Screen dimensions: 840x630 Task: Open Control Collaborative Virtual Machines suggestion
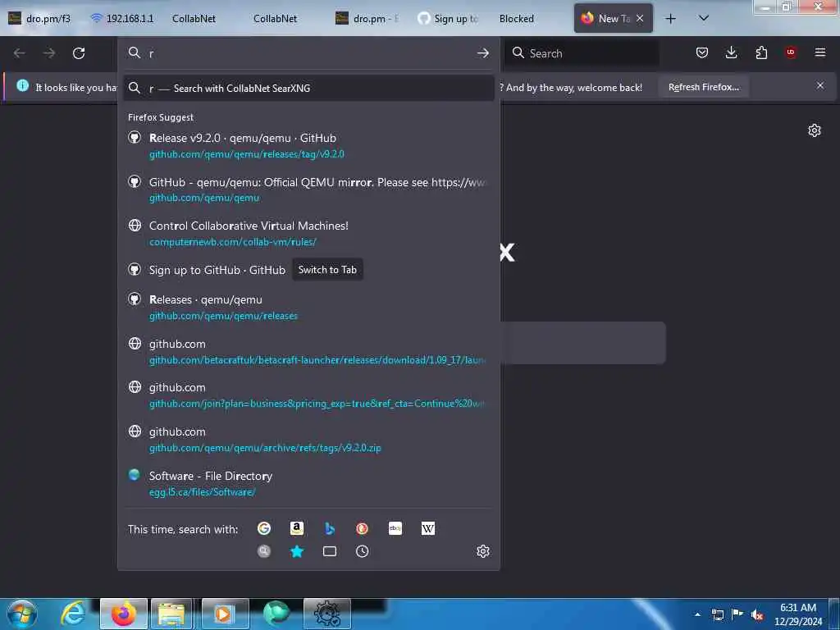(308, 234)
